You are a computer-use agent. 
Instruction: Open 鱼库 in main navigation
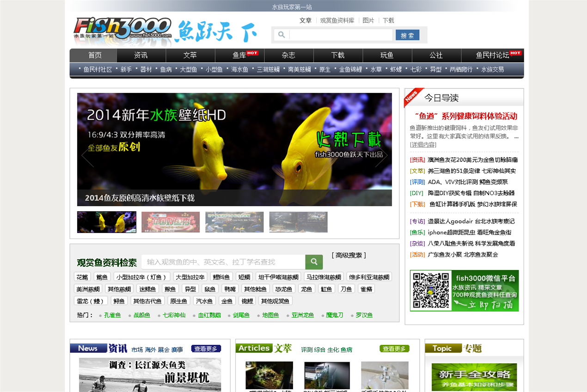239,55
